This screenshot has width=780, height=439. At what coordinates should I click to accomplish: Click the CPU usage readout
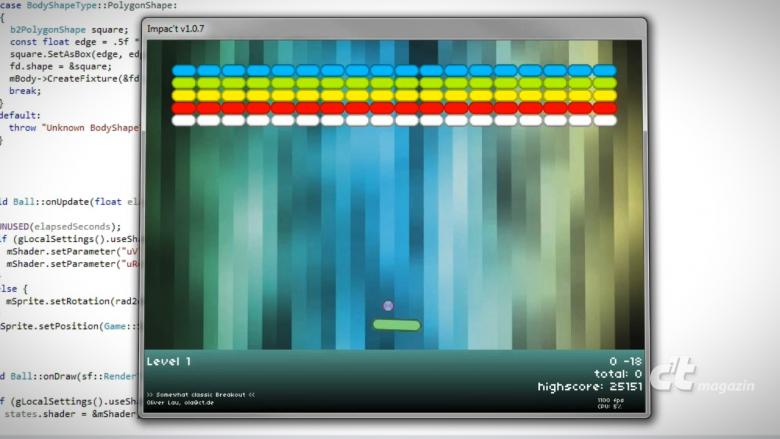click(609, 406)
